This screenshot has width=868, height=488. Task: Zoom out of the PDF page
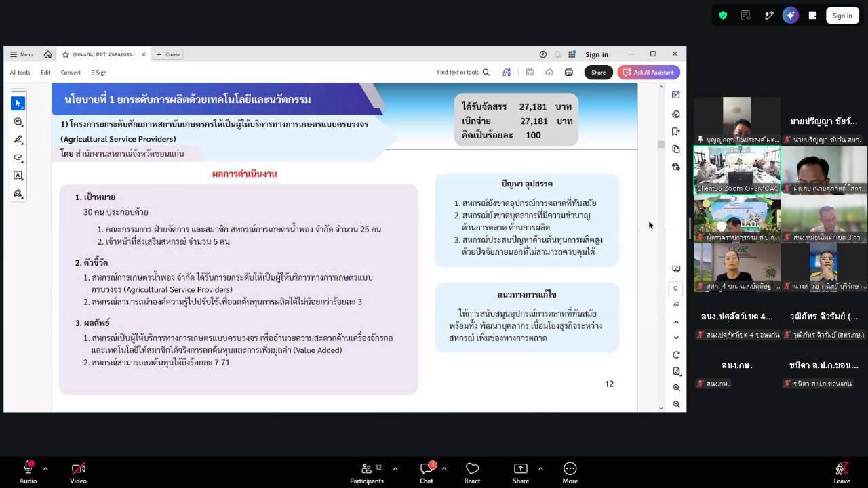point(676,404)
